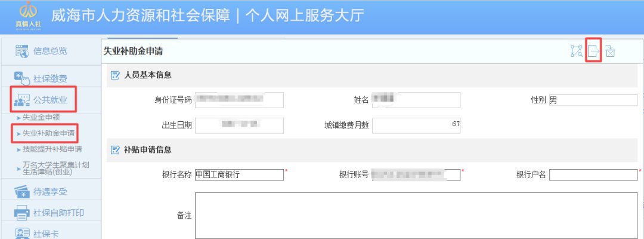644x239 pixels.
Task: Focus the empty 银行户名 input field
Action: coord(593,174)
